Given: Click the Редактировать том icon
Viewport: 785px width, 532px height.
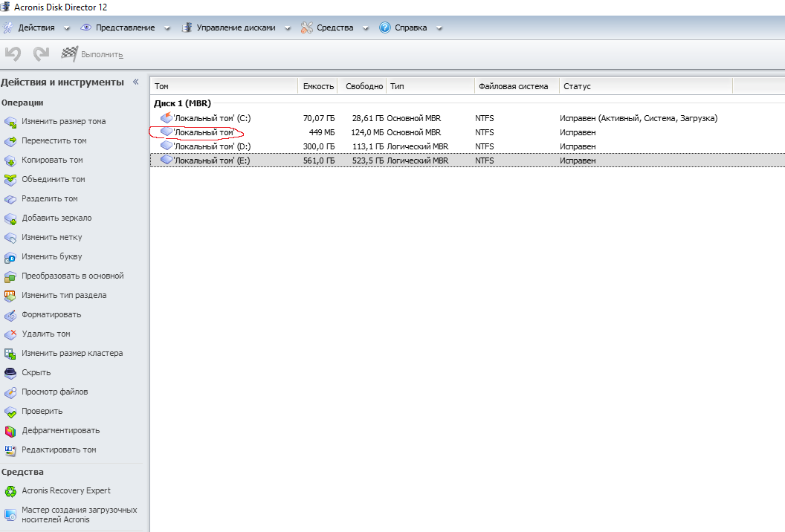Looking at the screenshot, I should 10,450.
